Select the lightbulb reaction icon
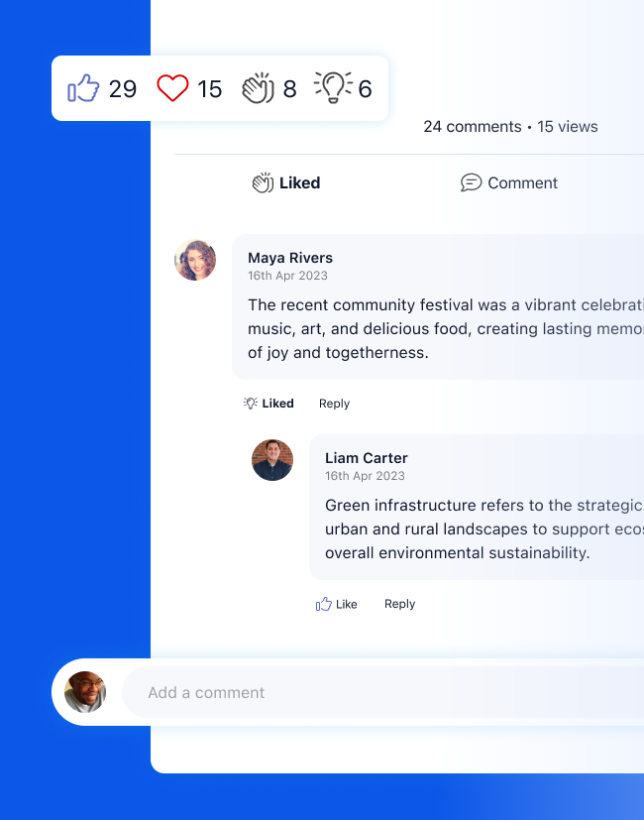The width and height of the screenshot is (644, 820). click(x=334, y=87)
